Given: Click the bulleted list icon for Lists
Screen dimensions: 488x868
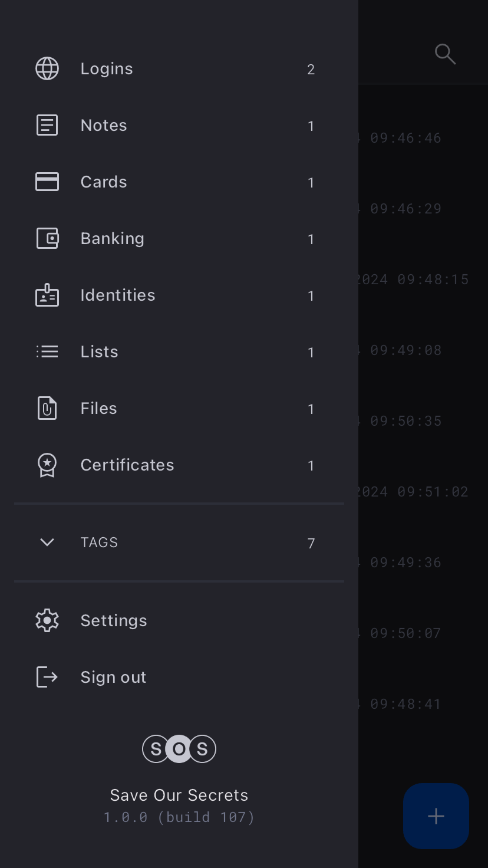Looking at the screenshot, I should (47, 352).
